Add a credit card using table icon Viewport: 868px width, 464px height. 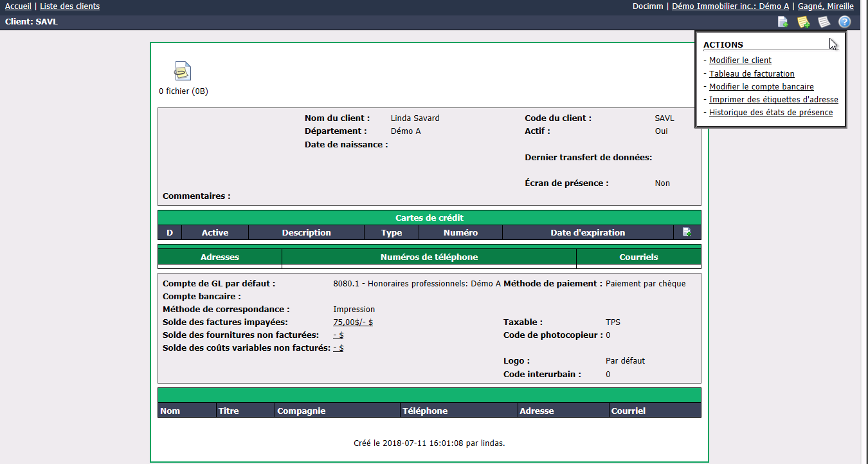(687, 232)
